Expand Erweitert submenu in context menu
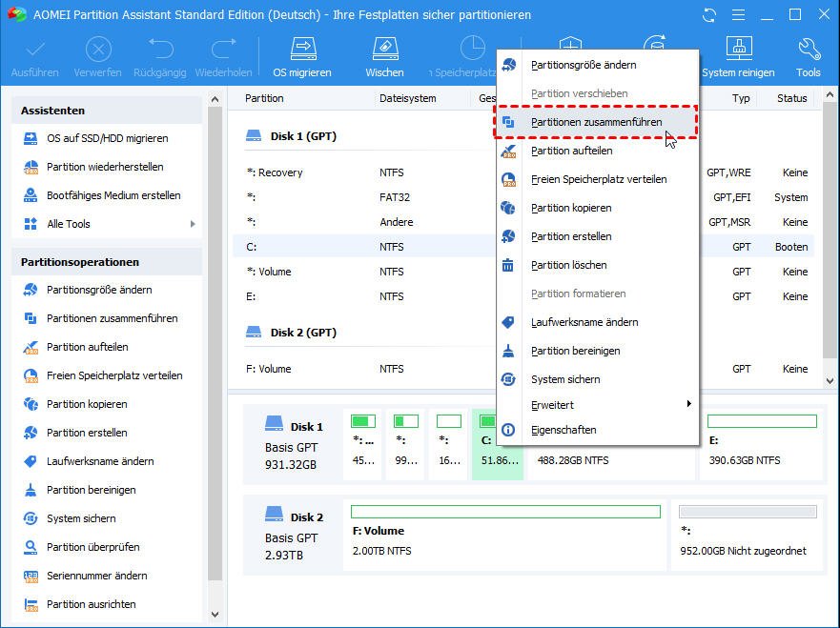Screen dimensions: 840x628 tap(597, 405)
